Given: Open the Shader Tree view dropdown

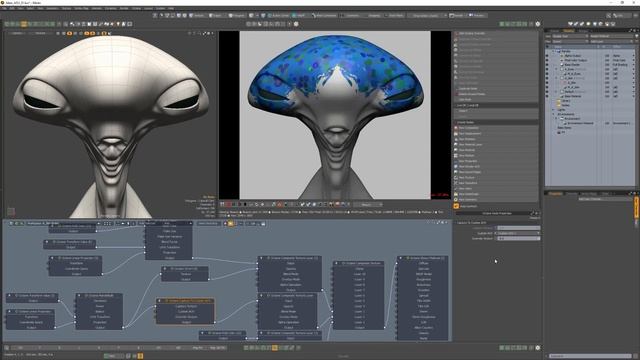Looking at the screenshot, I should coord(570,36).
